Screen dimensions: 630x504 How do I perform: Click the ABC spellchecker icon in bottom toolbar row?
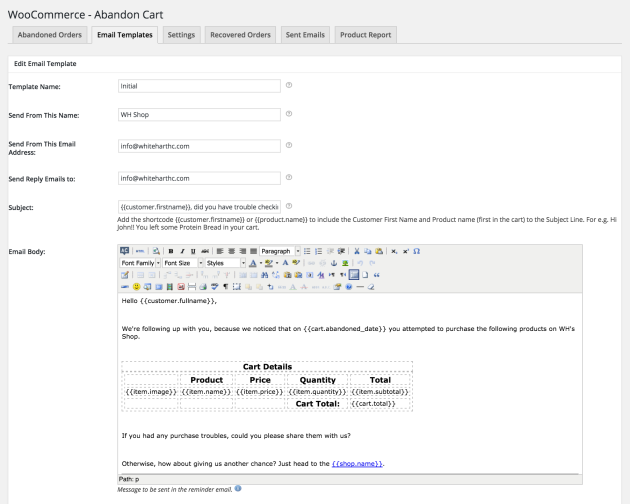click(214, 287)
